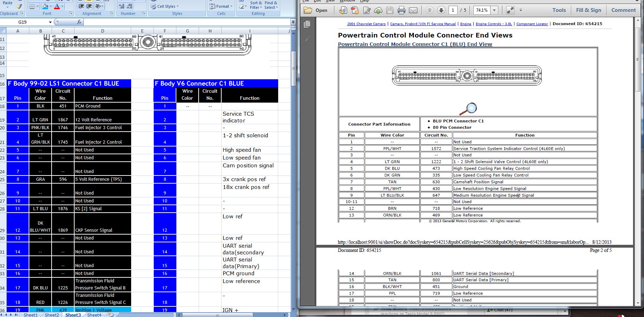Expand the Font group dialog launcher
644x317 pixels.
(x=71, y=13)
